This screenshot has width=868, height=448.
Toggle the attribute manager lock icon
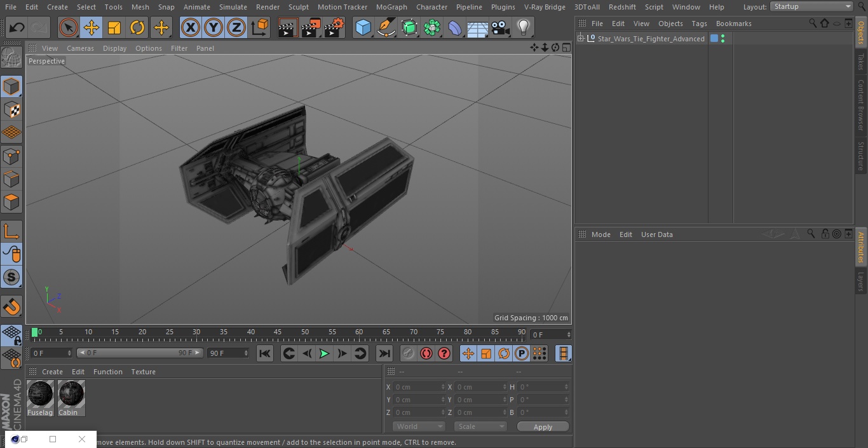coord(825,234)
